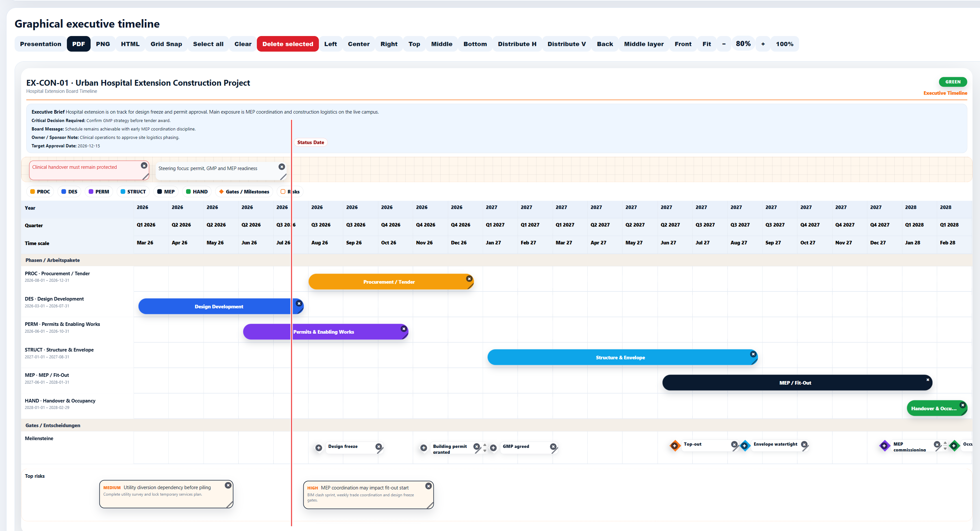Align selection to Top
Screen dimensions: 980x531
pos(414,44)
